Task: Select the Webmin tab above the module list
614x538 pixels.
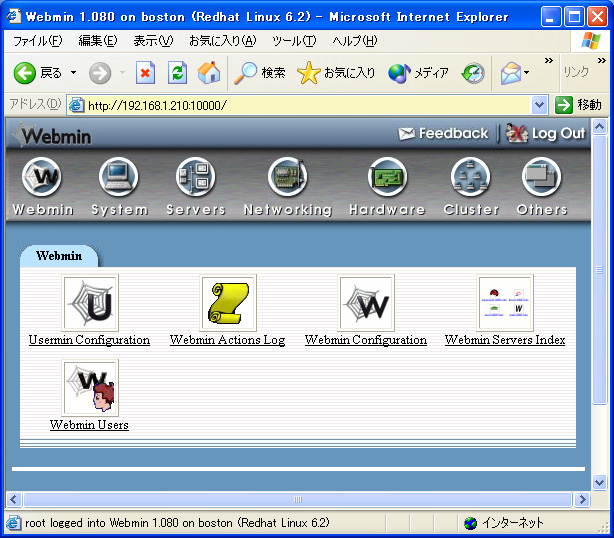Action: point(59,256)
